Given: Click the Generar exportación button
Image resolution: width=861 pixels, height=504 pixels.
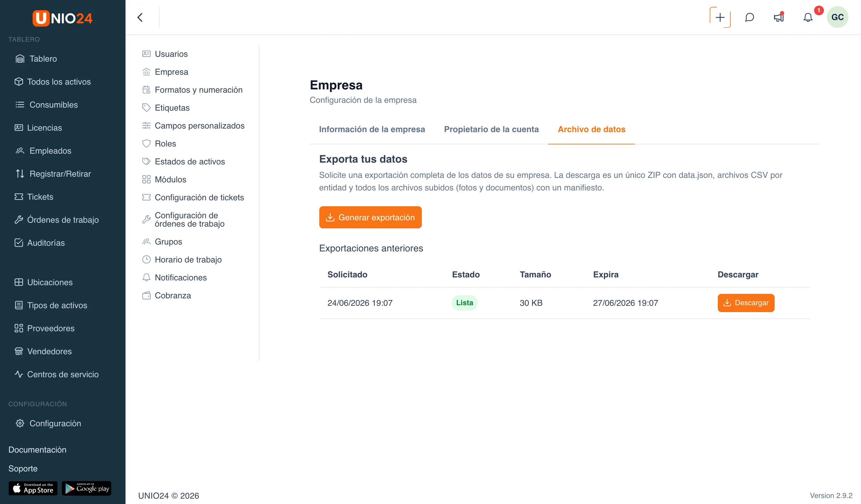Looking at the screenshot, I should tap(370, 217).
